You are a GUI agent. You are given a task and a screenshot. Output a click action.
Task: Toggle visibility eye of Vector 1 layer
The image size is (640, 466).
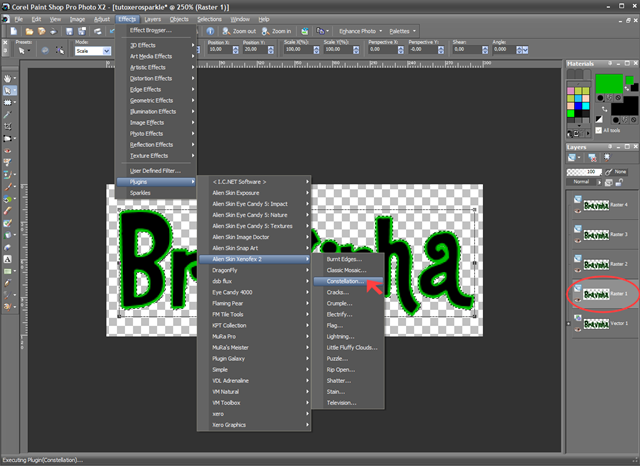(x=578, y=329)
